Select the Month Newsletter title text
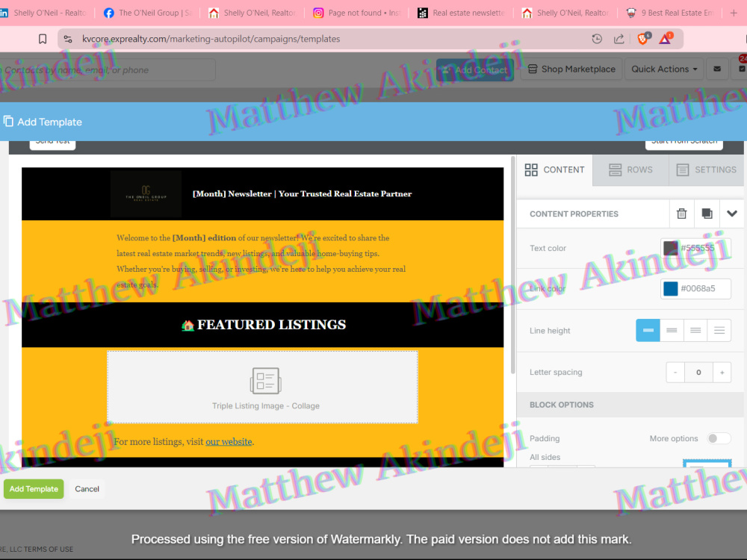Image resolution: width=747 pixels, height=560 pixels. pyautogui.click(x=302, y=194)
